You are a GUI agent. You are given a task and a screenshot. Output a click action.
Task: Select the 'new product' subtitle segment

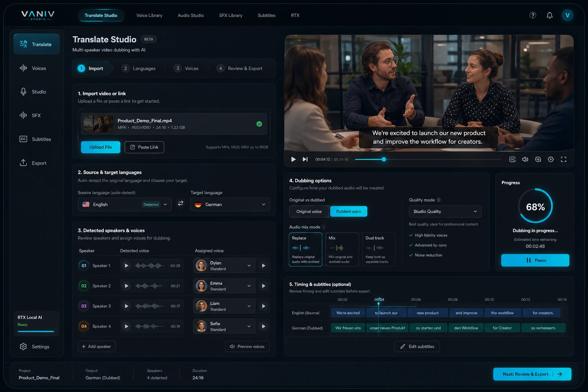tap(428, 313)
